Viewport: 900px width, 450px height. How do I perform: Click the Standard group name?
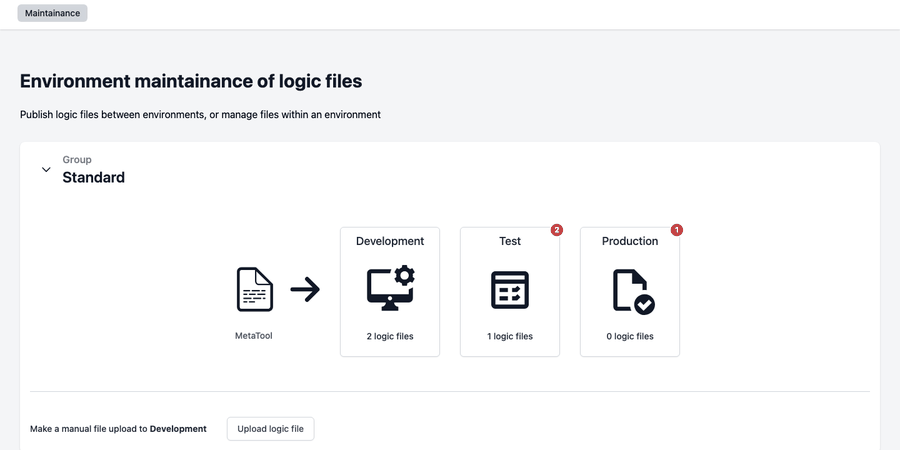click(x=94, y=177)
